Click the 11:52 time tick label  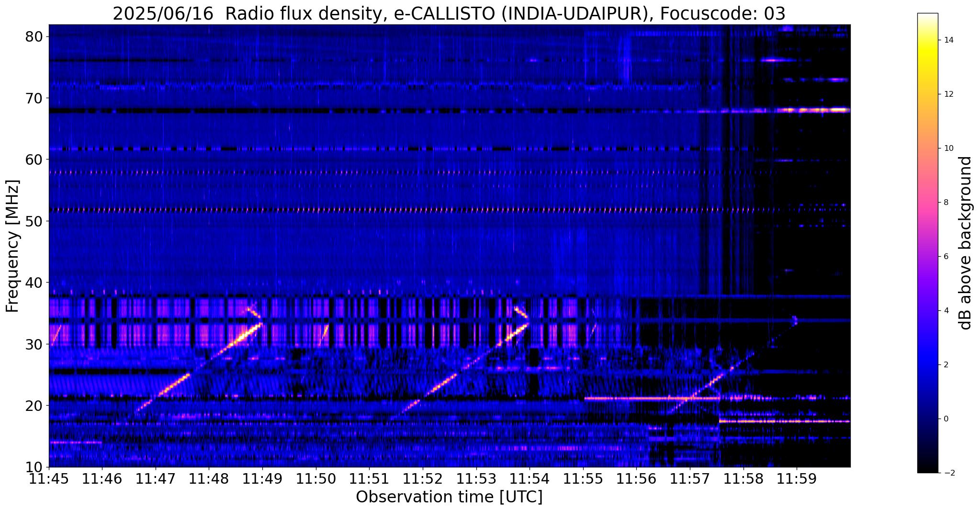tap(423, 479)
